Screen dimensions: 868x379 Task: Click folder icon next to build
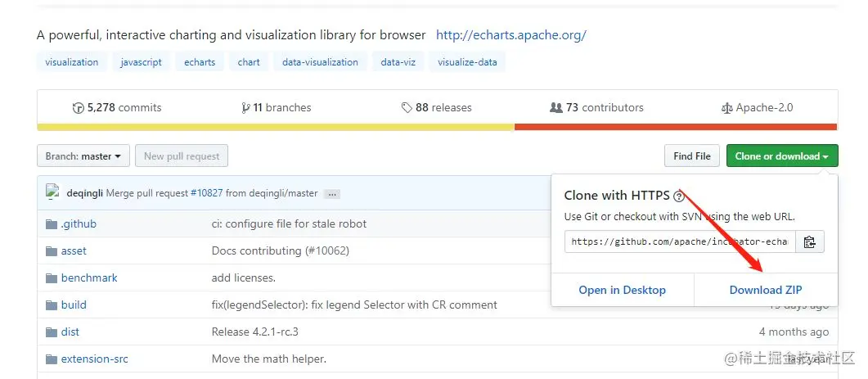(x=52, y=305)
